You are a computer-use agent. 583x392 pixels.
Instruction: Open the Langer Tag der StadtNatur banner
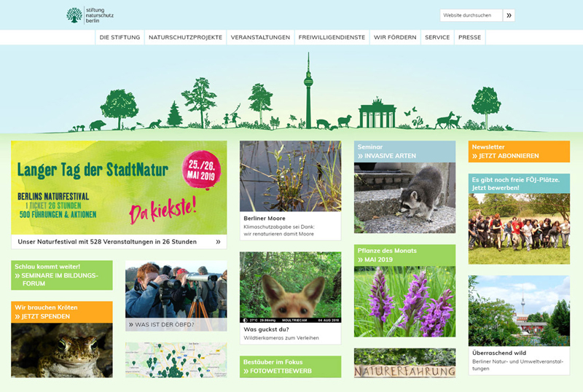point(119,187)
